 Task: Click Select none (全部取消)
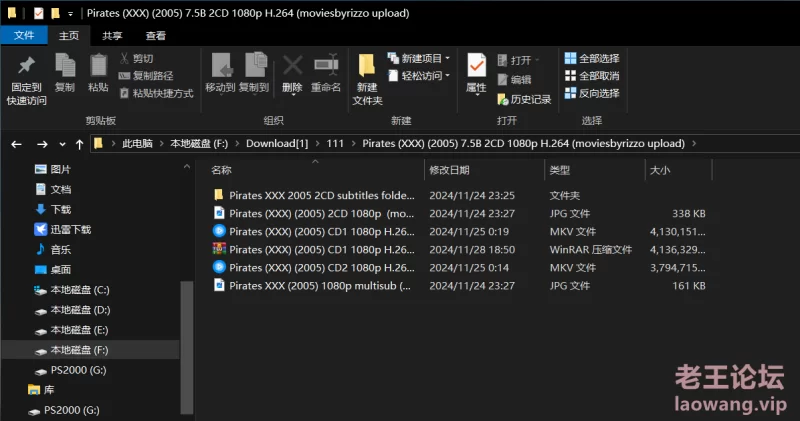point(592,76)
